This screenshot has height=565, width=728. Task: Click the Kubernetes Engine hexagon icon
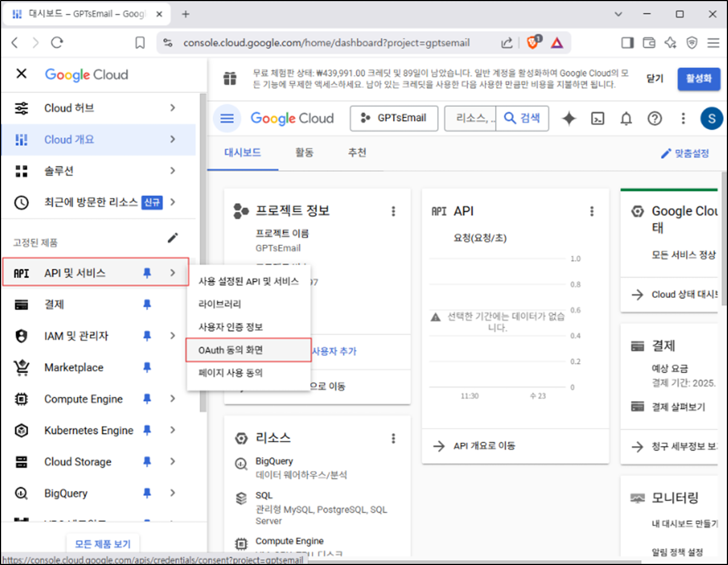22,431
